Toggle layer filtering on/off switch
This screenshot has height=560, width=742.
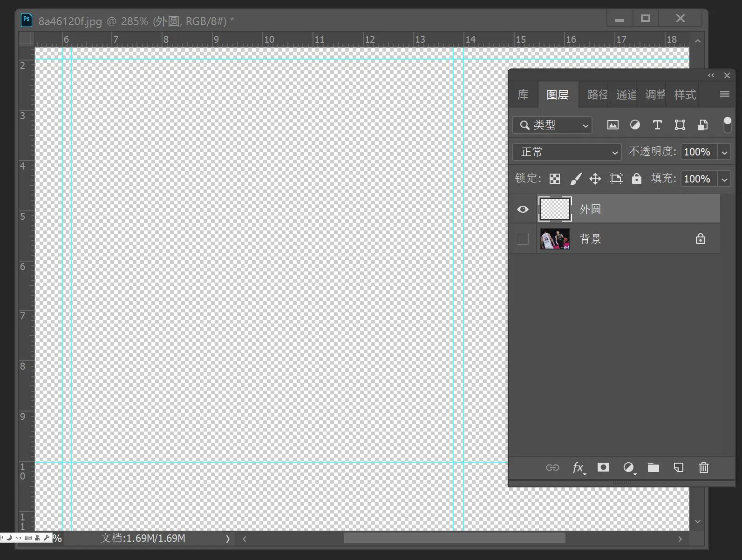[727, 125]
